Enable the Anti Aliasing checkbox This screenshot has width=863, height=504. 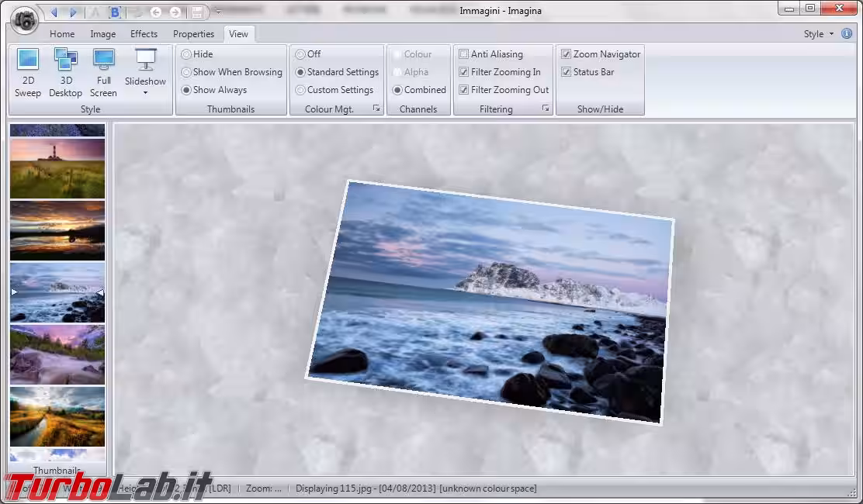(x=464, y=54)
